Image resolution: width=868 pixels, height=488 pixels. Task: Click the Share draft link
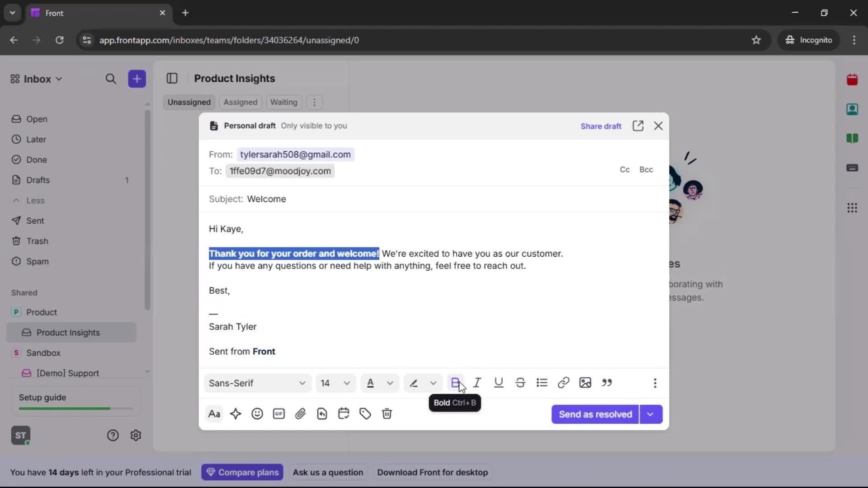point(601,126)
